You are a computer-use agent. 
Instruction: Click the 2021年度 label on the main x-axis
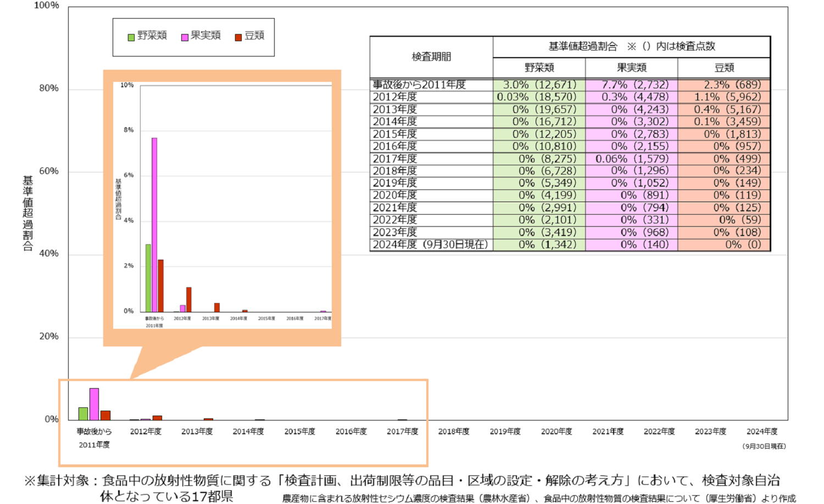coord(608,432)
